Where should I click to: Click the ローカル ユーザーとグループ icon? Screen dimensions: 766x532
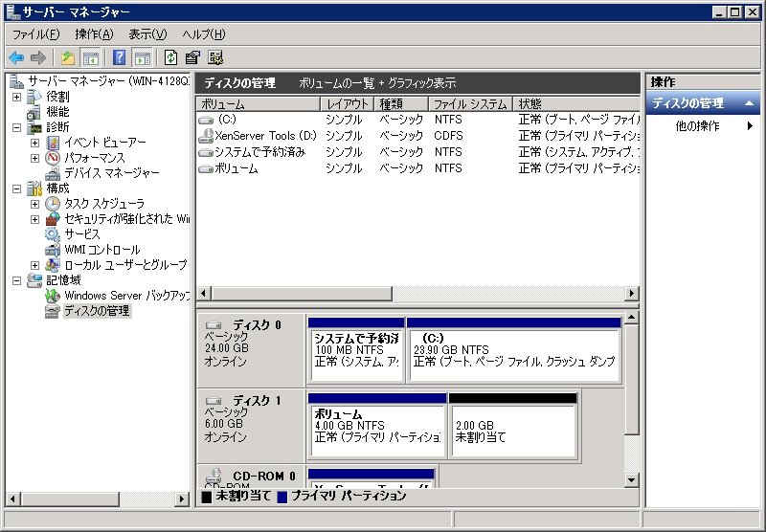pyautogui.click(x=53, y=265)
